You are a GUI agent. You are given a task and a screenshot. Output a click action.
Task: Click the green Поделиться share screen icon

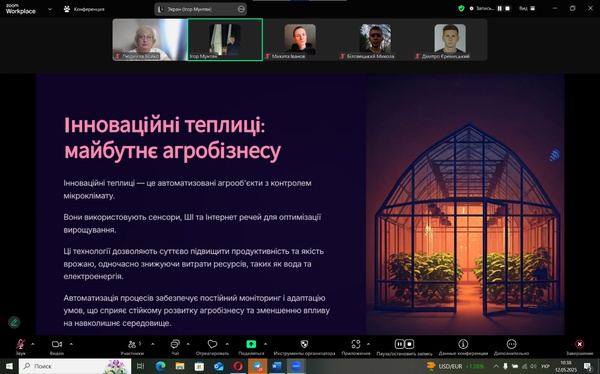point(251,344)
